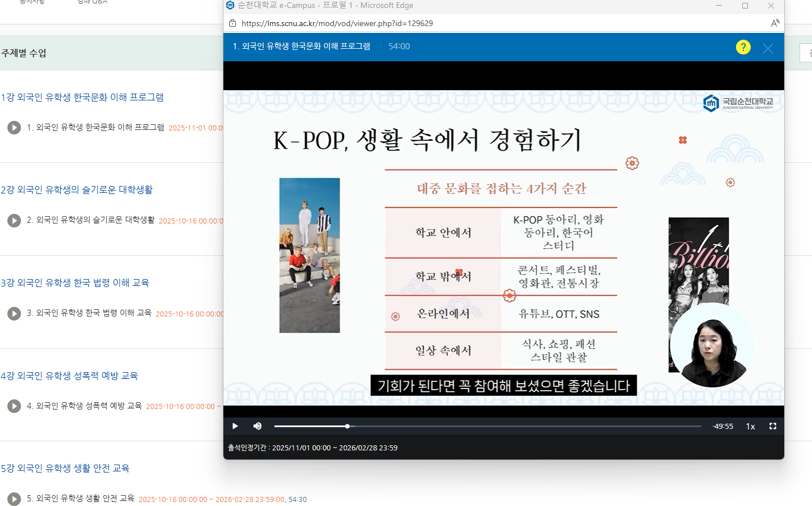Click the read aloud icon in address bar

click(x=775, y=23)
